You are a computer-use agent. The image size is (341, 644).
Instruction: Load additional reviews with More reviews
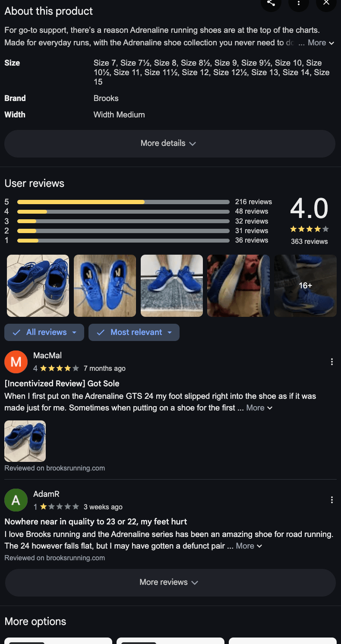[170, 582]
